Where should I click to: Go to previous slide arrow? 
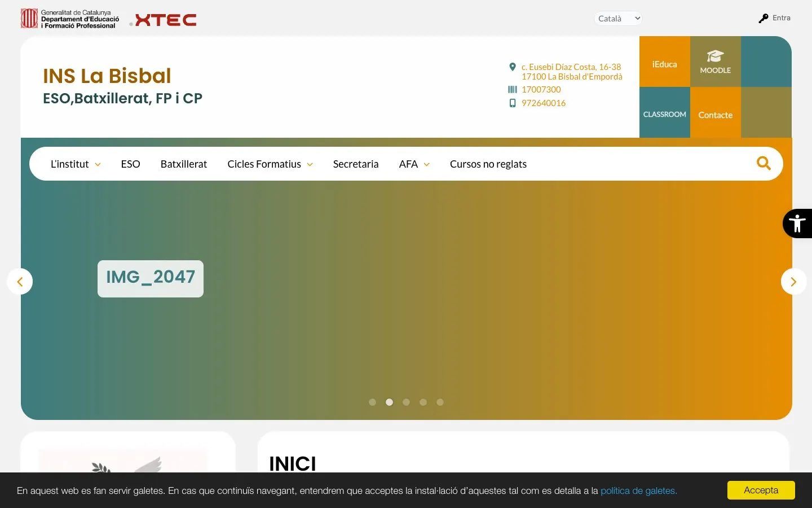coord(20,281)
